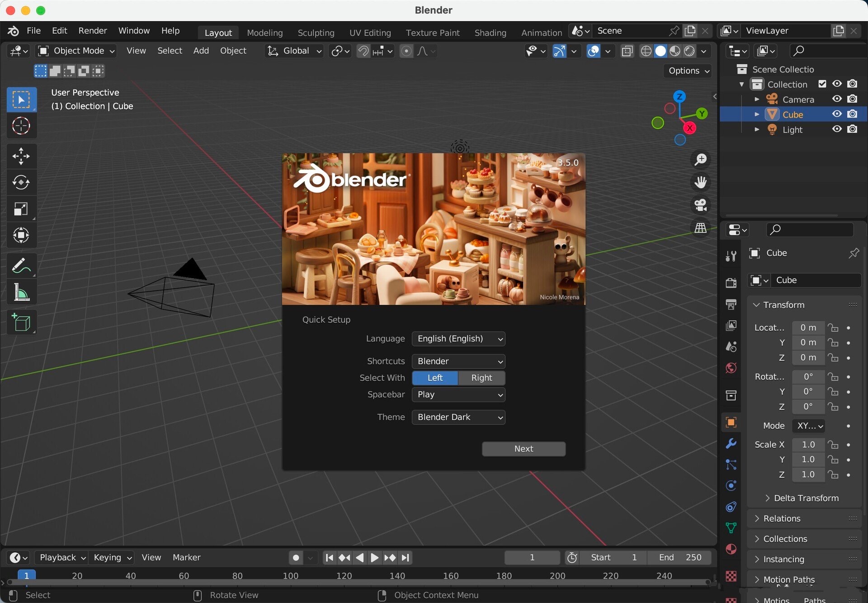
Task: Open the Render properties tab
Action: [x=731, y=283]
